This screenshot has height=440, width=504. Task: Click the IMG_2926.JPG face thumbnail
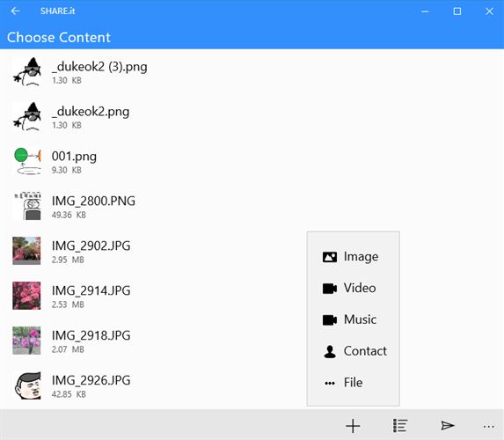click(x=26, y=385)
